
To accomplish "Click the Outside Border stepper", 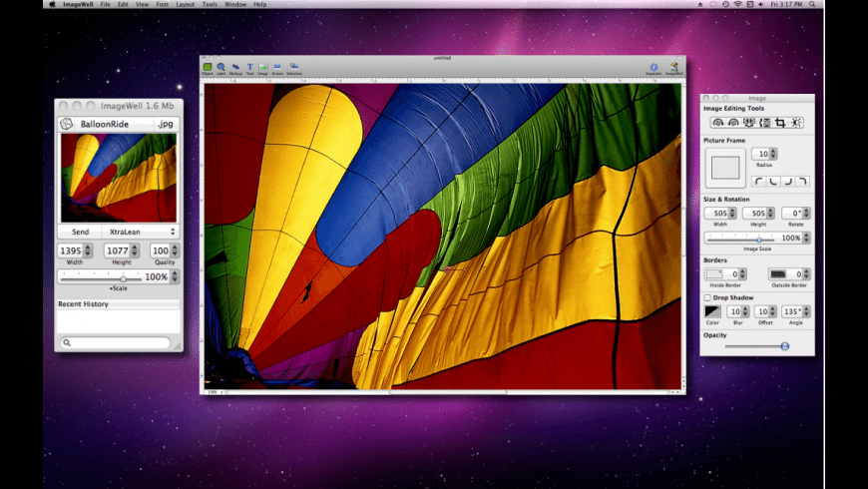I will click(x=806, y=274).
